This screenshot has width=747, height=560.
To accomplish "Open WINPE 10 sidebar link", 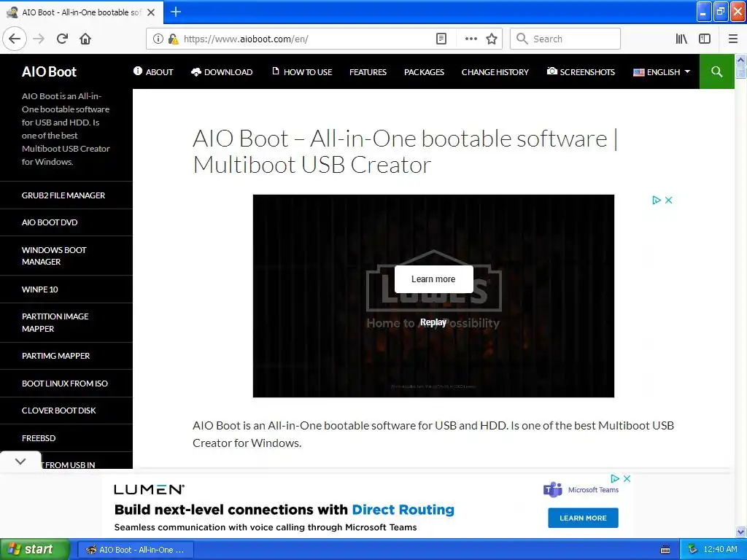I will coord(40,289).
